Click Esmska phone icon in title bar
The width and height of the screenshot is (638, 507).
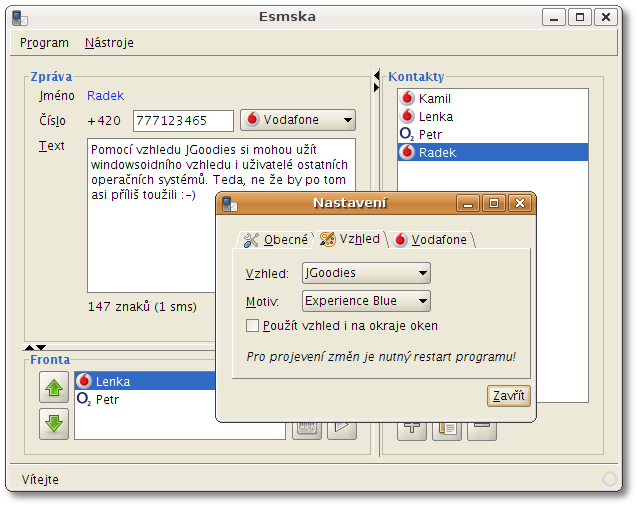point(20,18)
